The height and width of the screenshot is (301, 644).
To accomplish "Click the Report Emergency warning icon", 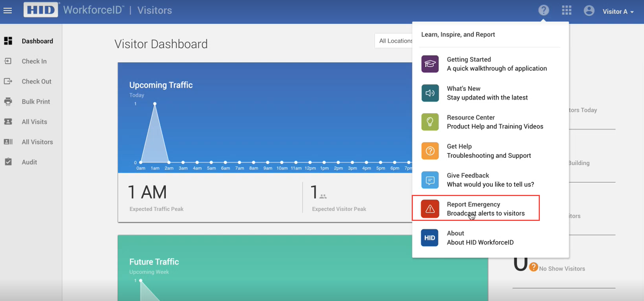I will (430, 209).
